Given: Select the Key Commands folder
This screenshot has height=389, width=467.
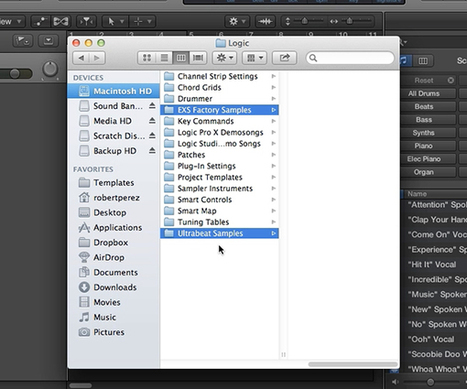Looking at the screenshot, I should pyautogui.click(x=219, y=121).
